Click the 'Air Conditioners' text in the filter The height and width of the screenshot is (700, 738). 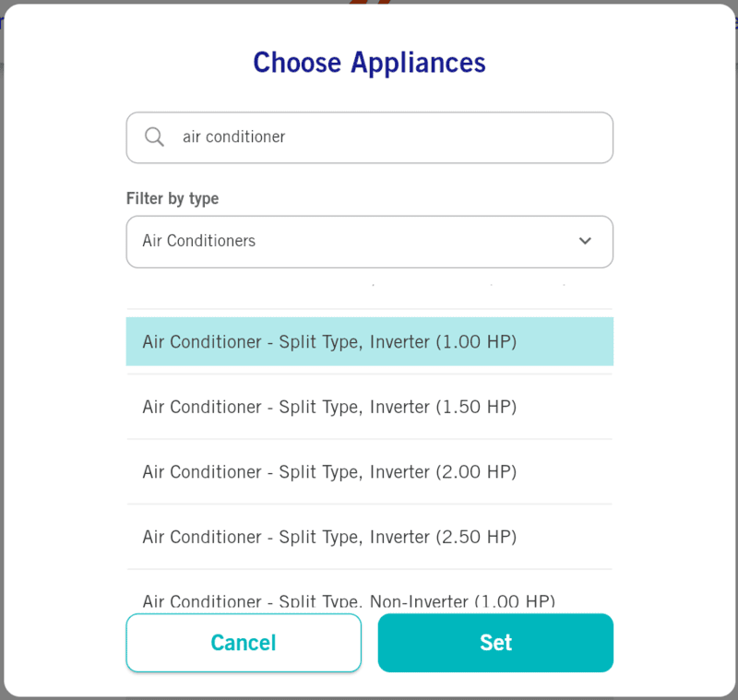[199, 242]
